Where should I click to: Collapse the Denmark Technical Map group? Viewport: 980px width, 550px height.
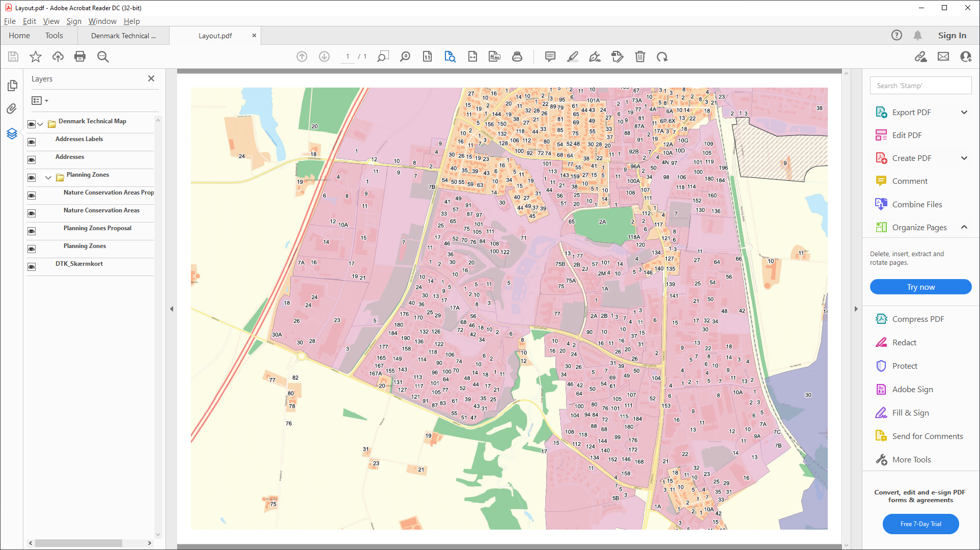[x=40, y=124]
